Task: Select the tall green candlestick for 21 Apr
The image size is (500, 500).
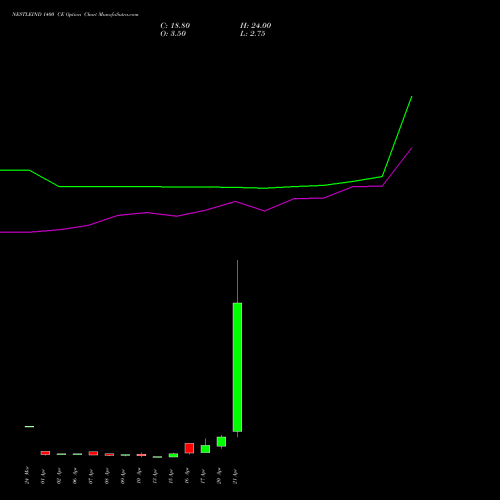Action: point(237,367)
